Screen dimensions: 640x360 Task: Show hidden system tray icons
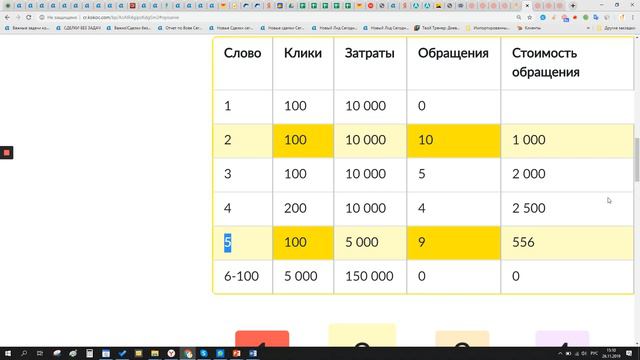tap(560, 353)
